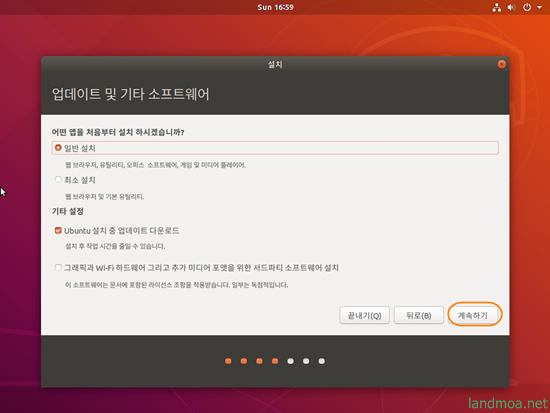Open the power icon in top bar
This screenshot has height=413, width=550.
[x=527, y=7]
